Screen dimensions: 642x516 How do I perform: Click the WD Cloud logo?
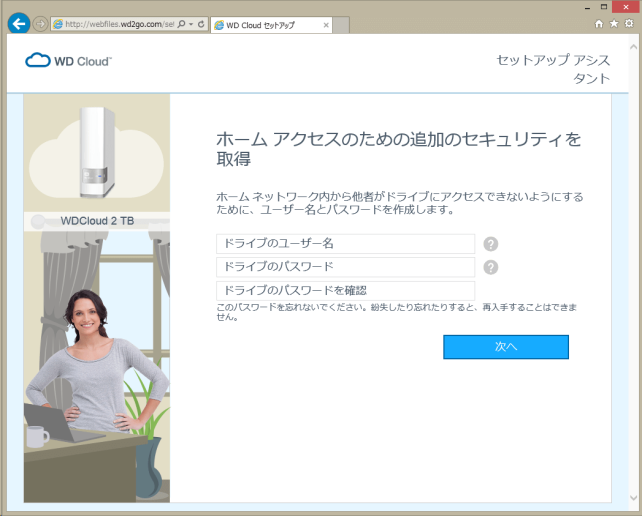(x=68, y=61)
